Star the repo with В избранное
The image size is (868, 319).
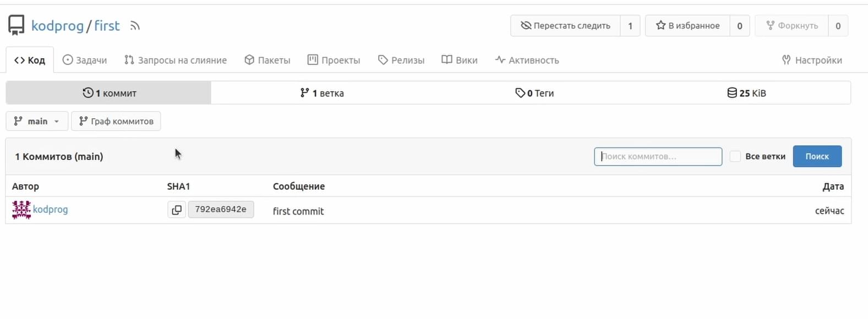coord(687,26)
